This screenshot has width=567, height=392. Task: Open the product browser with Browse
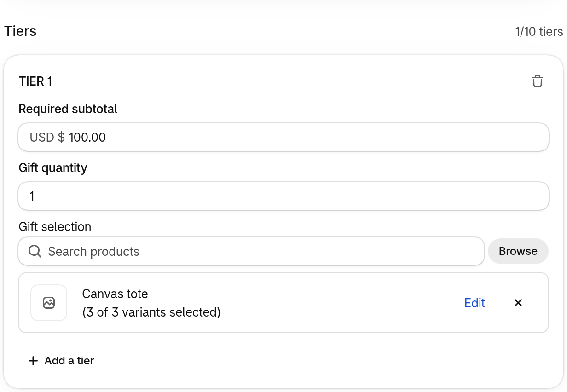(x=518, y=251)
